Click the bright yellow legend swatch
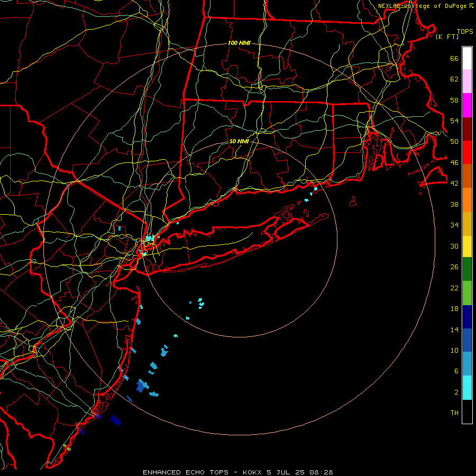 467,246
